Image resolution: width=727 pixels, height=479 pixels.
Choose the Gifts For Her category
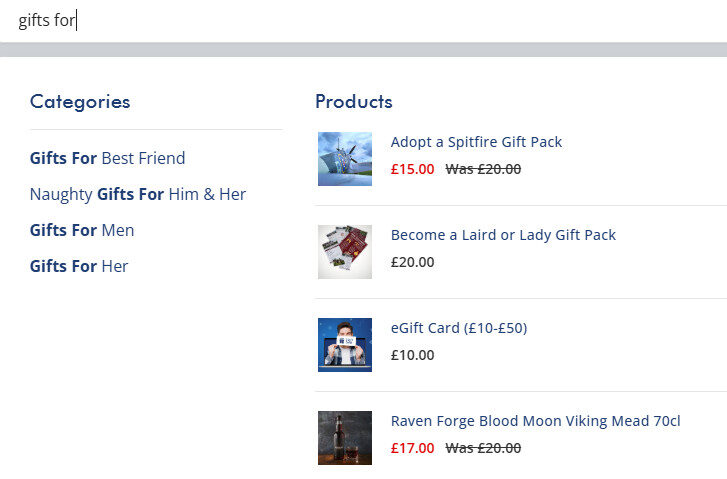pos(79,266)
